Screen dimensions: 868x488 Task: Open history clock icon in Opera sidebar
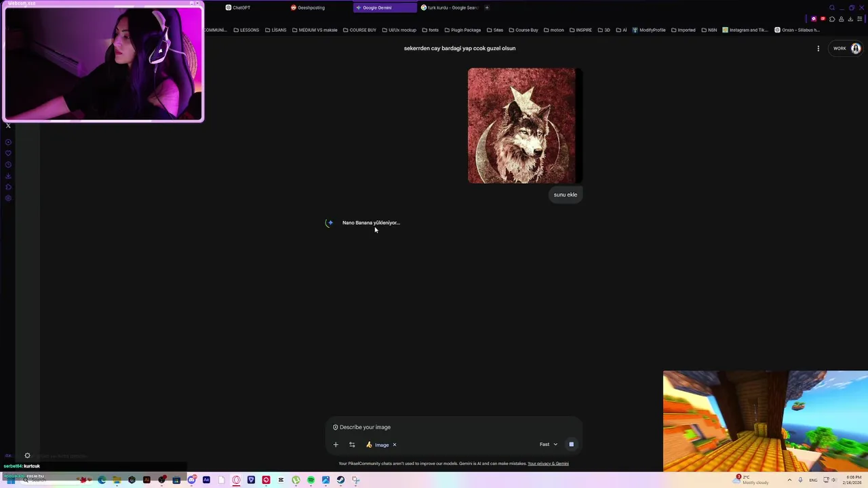click(8, 165)
